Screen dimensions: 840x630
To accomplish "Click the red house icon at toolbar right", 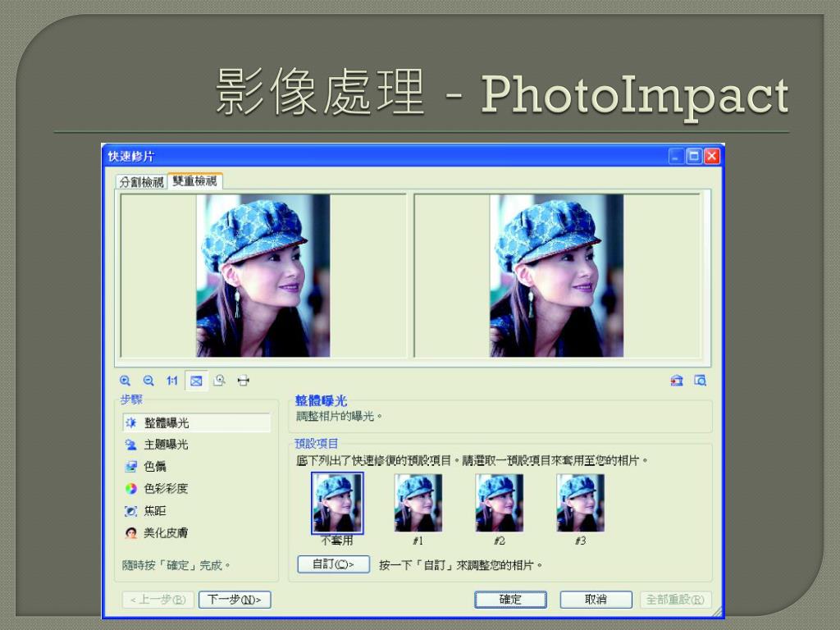I will pyautogui.click(x=677, y=381).
